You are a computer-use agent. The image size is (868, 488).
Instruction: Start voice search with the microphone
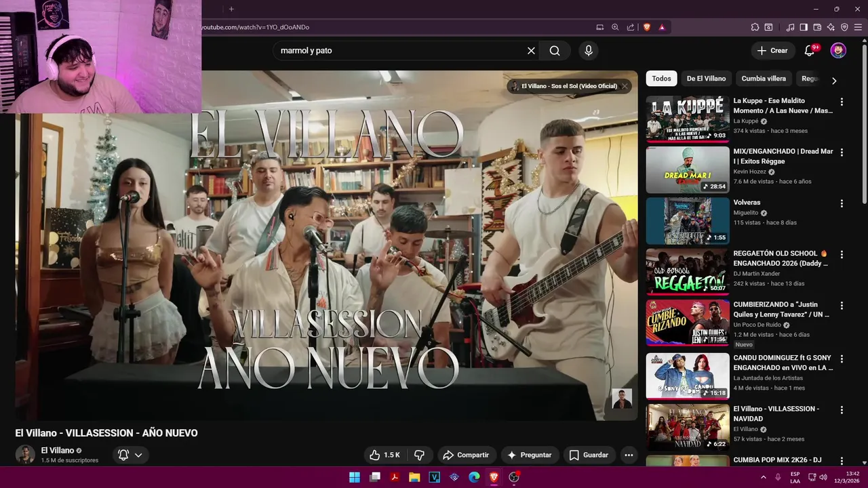589,51
